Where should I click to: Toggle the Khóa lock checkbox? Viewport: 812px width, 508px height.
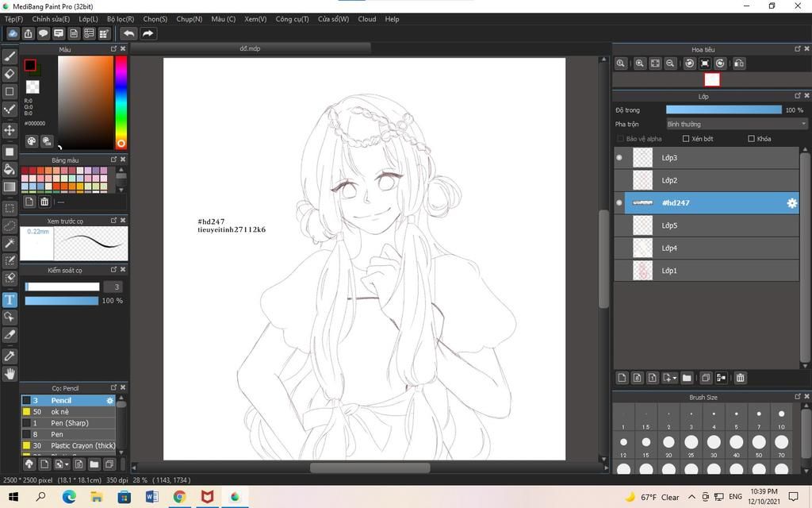point(752,139)
